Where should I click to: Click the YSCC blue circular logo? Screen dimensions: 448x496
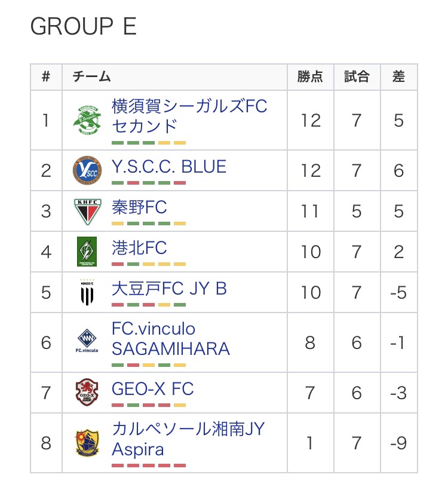tap(87, 170)
